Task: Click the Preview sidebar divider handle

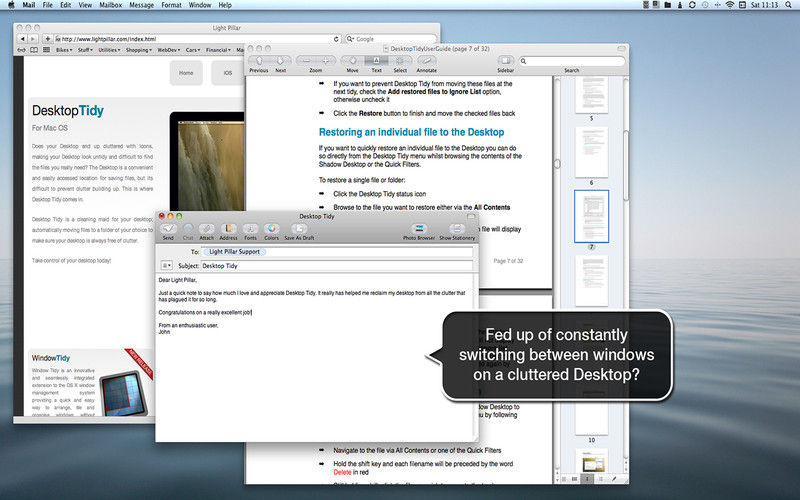Action: point(557,164)
